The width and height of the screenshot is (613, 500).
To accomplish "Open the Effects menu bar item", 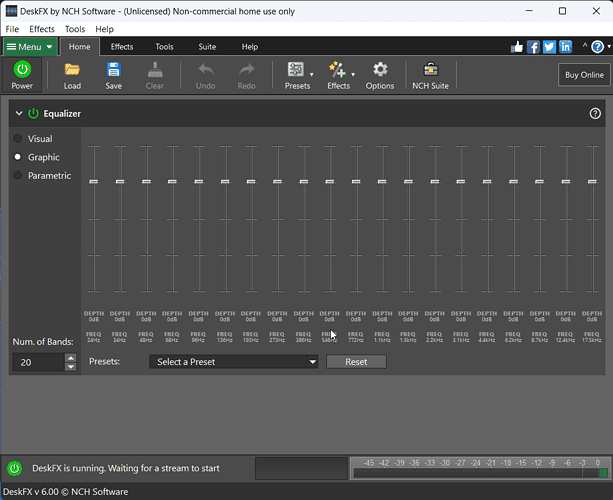I will coord(42,29).
